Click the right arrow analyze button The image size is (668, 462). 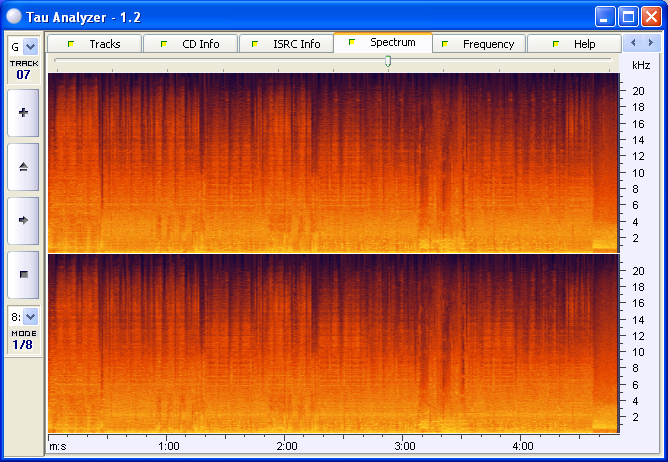[23, 219]
